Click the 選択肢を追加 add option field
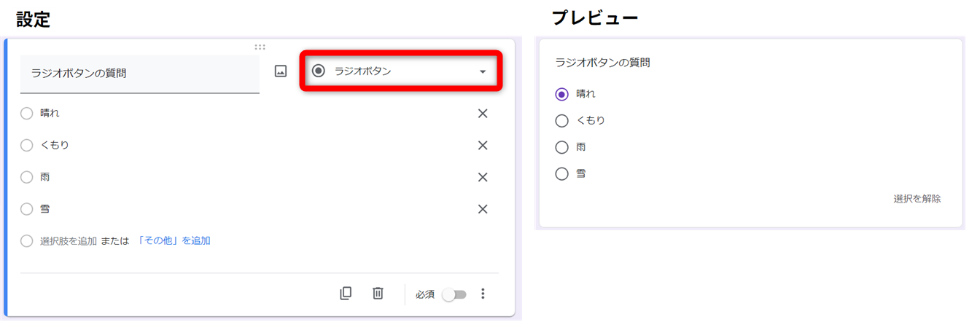The width and height of the screenshot is (980, 322). click(69, 240)
